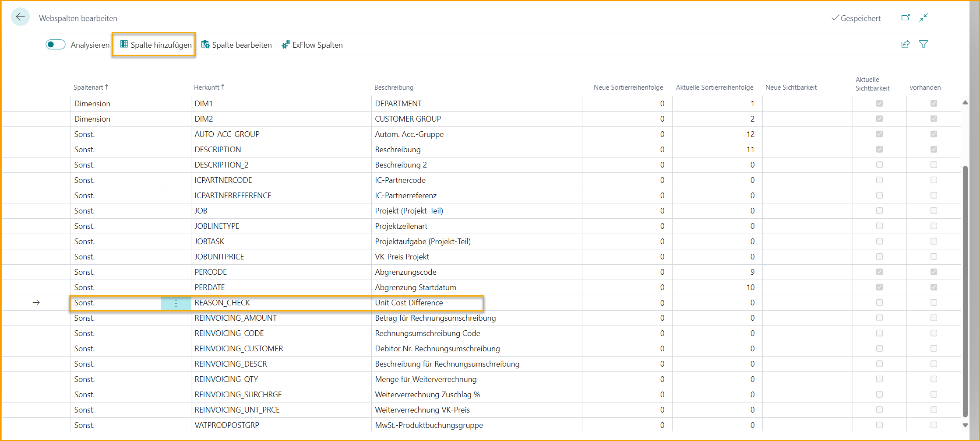Click the Spalte bearbeiten icon
980x441 pixels.
(x=205, y=45)
